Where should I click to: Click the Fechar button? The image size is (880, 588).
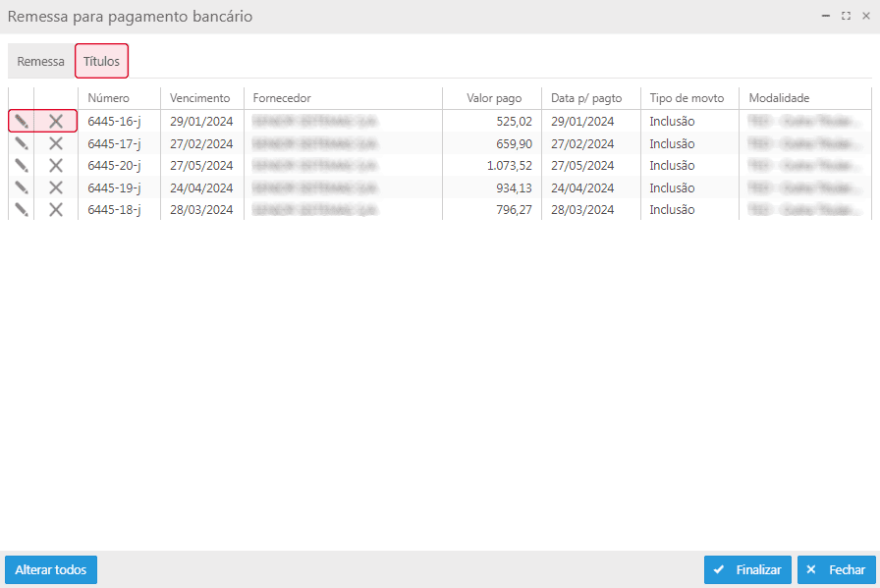tap(836, 569)
